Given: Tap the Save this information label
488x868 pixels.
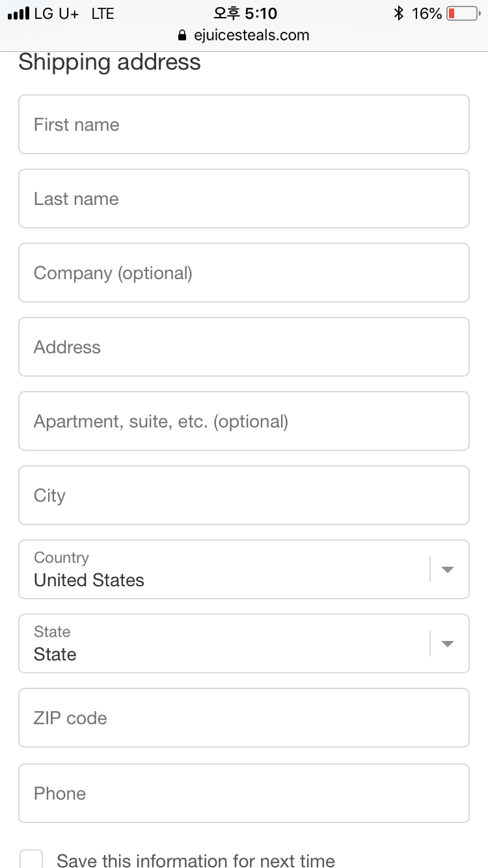Looking at the screenshot, I should tap(196, 860).
